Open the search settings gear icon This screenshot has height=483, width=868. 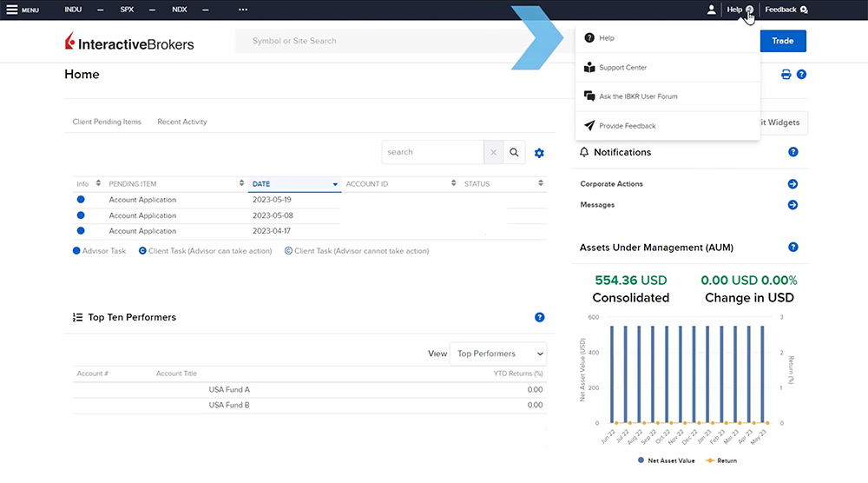[x=539, y=153]
